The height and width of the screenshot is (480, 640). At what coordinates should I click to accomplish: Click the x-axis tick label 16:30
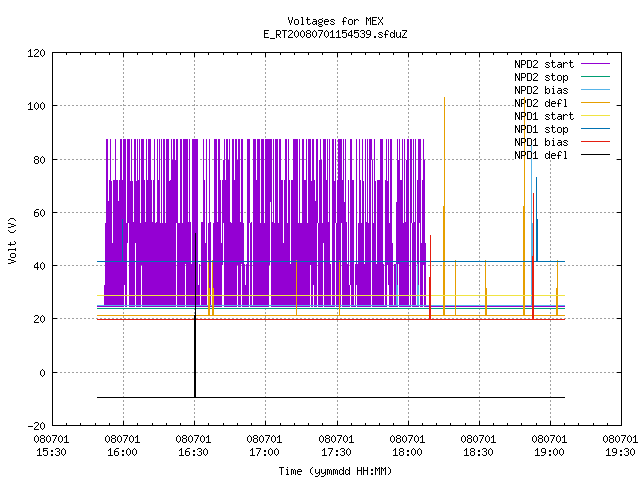[193, 452]
